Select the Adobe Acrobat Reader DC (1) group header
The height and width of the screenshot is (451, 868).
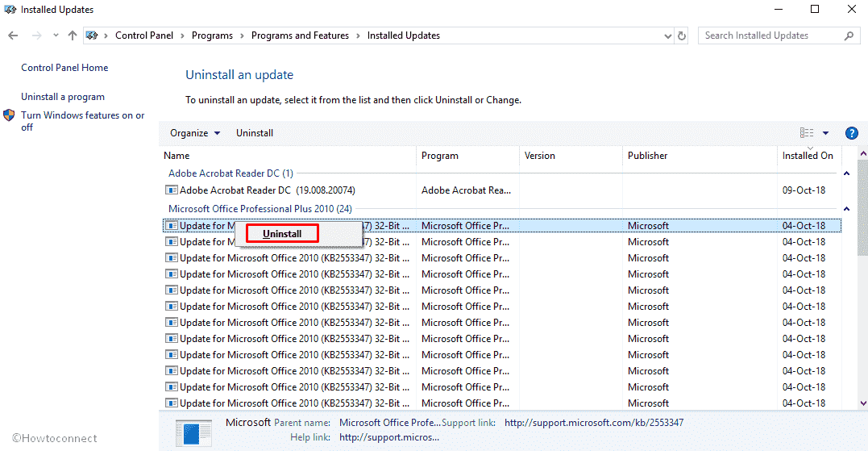tap(230, 173)
